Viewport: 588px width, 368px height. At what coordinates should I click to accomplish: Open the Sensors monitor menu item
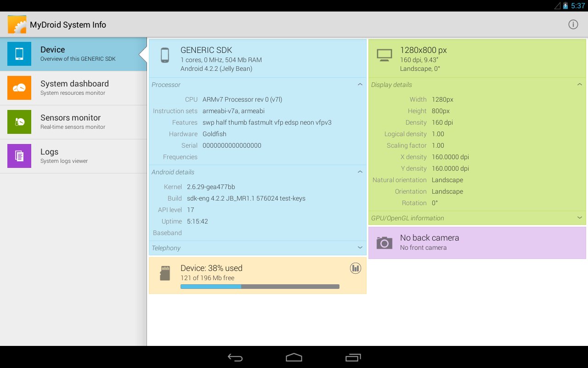[73, 122]
